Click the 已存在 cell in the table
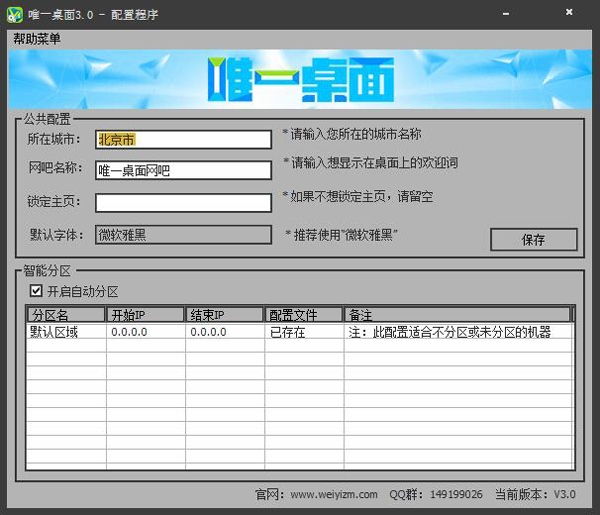Screen dimensions: 600x515 click(304, 332)
